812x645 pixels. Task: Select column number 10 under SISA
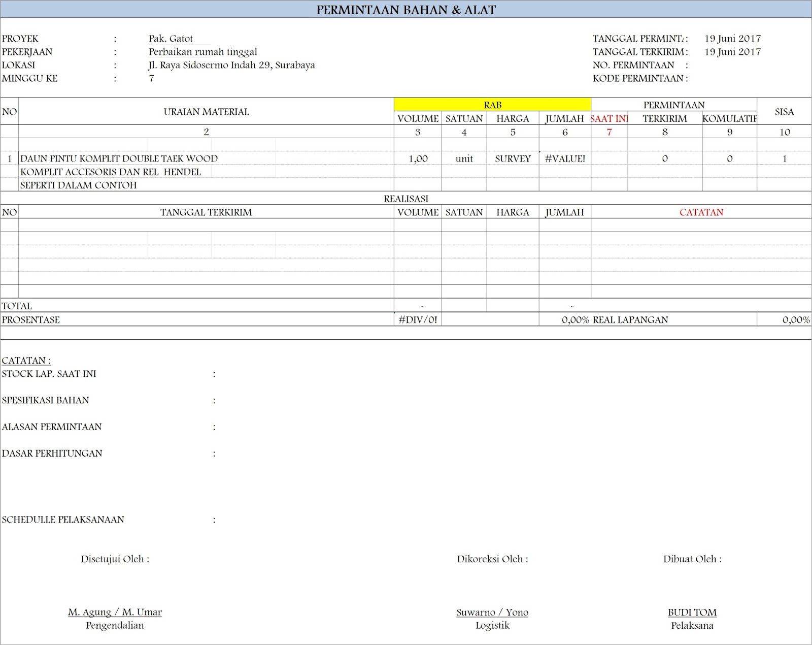point(785,132)
